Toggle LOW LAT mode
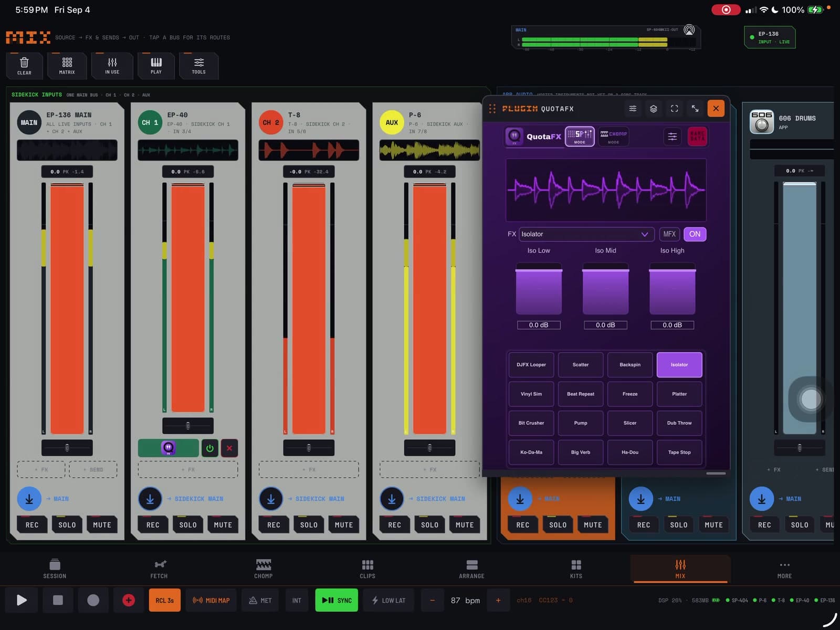The height and width of the screenshot is (630, 840). click(x=388, y=600)
